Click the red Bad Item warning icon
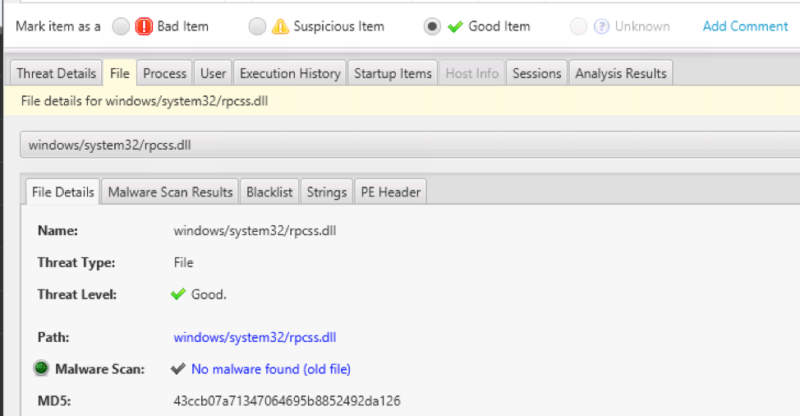This screenshot has height=416, width=800. tap(144, 26)
